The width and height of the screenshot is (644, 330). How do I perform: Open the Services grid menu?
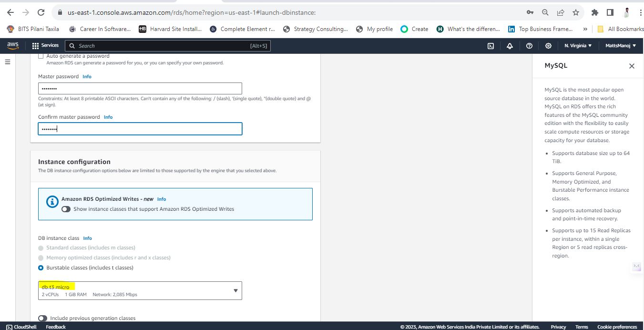45,46
